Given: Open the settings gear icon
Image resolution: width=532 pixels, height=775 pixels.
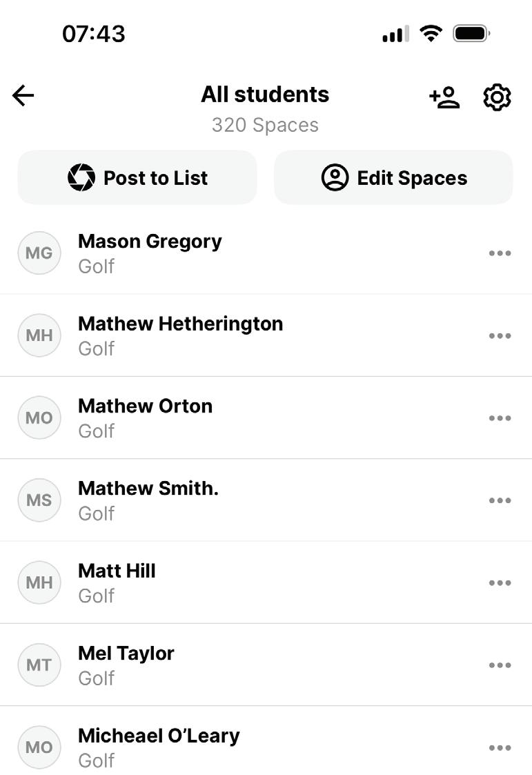Looking at the screenshot, I should click(497, 97).
